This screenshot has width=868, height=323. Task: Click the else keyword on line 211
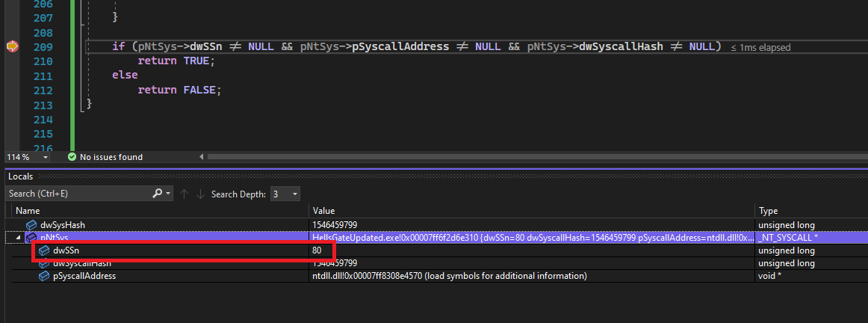[125, 76]
